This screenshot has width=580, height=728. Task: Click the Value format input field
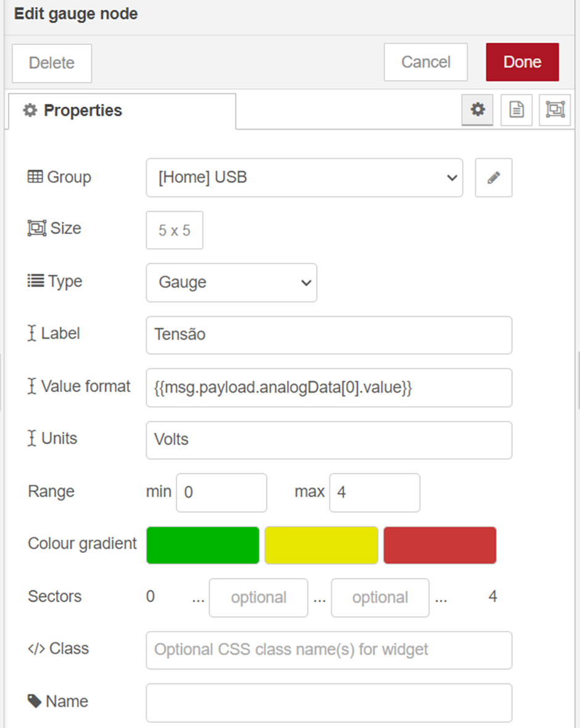[329, 388]
